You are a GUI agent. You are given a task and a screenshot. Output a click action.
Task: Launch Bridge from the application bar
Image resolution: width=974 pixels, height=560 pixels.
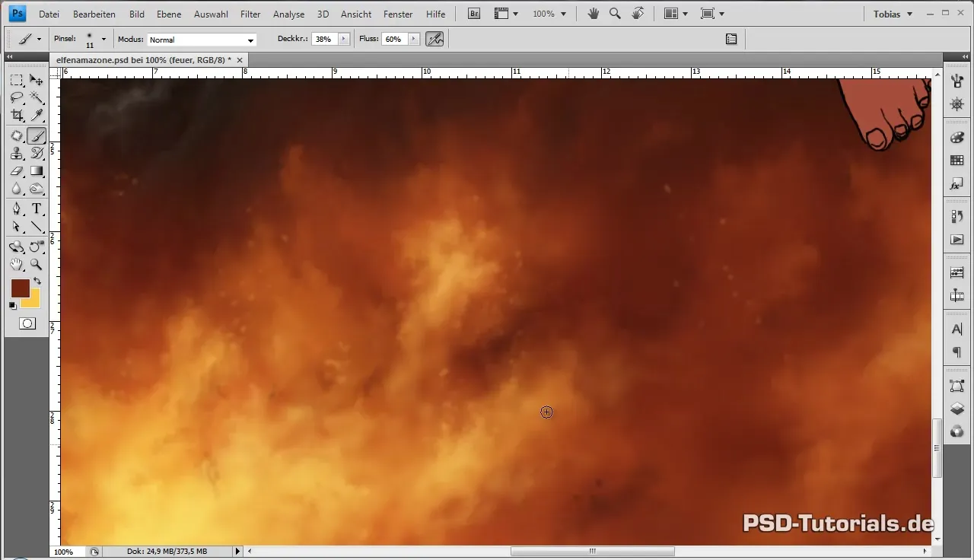coord(473,14)
